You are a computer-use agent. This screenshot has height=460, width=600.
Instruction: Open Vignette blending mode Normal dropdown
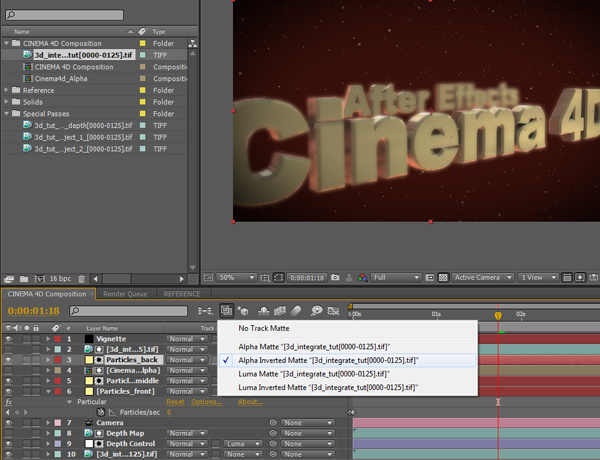187,339
